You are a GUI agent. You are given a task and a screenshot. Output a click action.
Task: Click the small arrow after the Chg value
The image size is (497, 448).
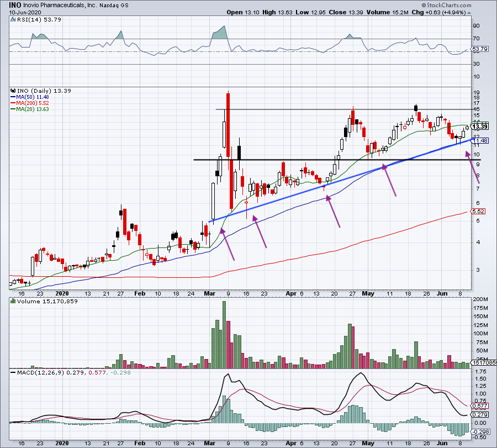[x=469, y=13]
